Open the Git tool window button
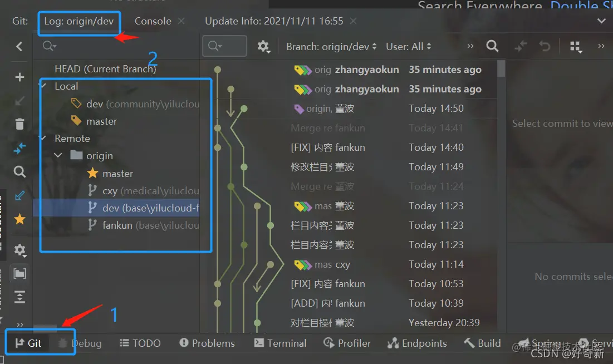This screenshot has width=613, height=364. [28, 343]
